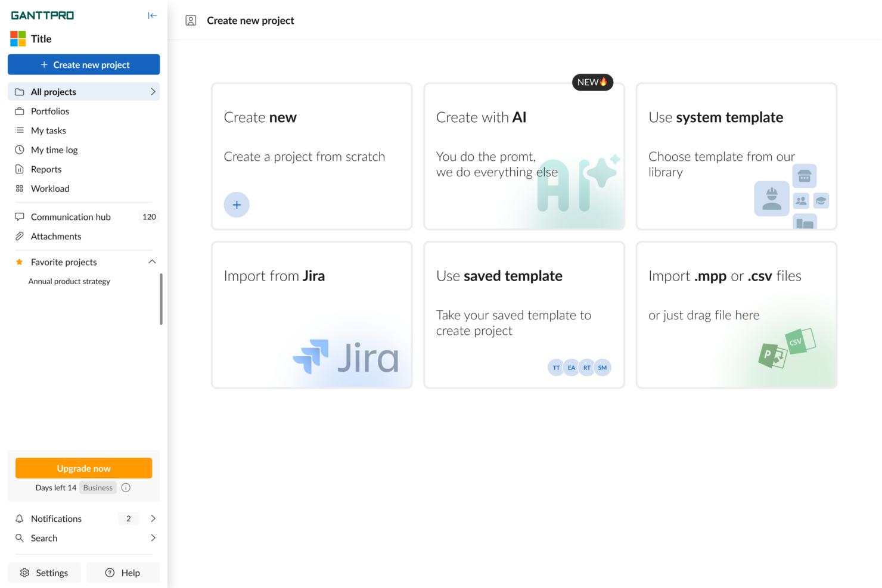Open Attachments in the sidebar

click(83, 237)
